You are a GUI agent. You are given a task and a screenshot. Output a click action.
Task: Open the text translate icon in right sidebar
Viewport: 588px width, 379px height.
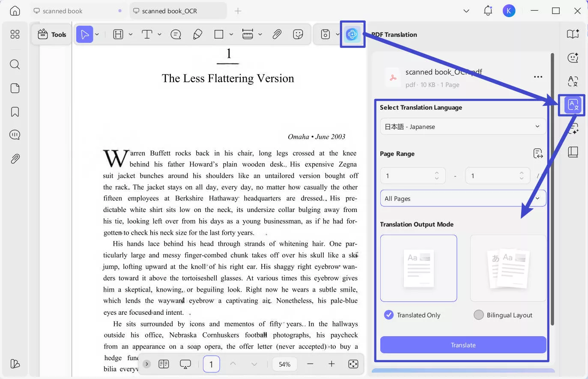[573, 81]
